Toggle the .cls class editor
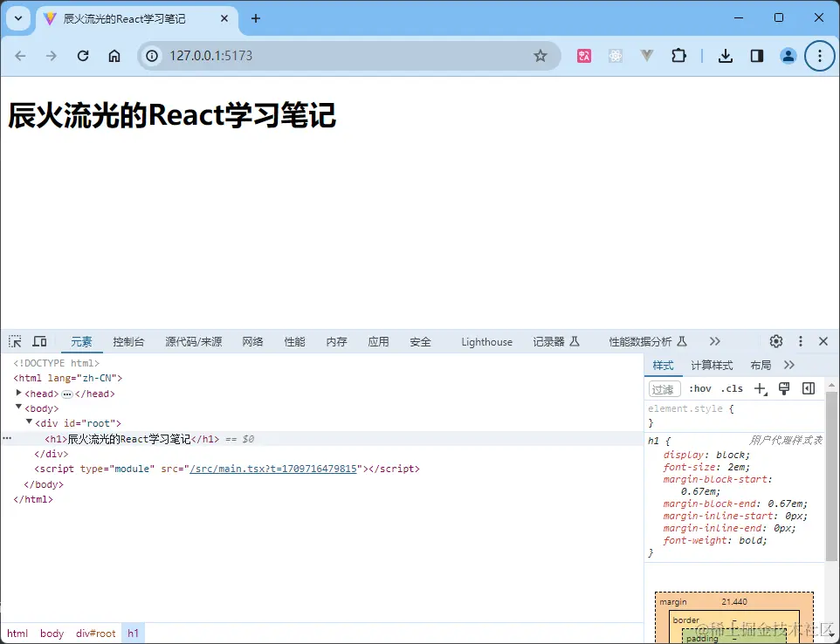840x644 pixels. [x=732, y=389]
